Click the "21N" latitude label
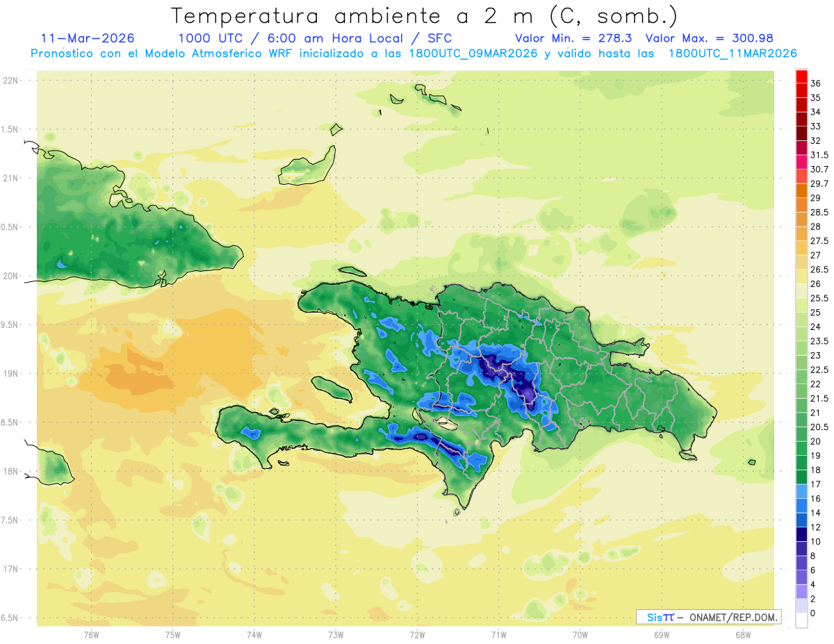Image resolution: width=834 pixels, height=644 pixels. (10, 179)
